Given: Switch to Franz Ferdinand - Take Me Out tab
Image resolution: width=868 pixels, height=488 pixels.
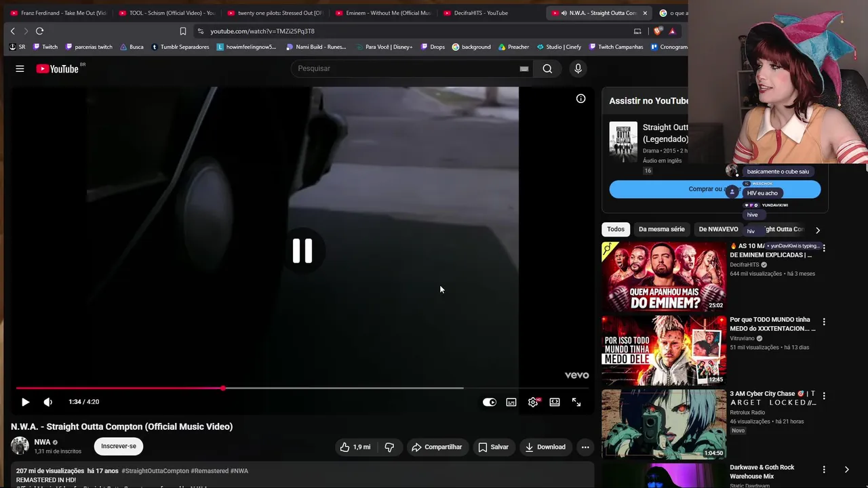Looking at the screenshot, I should [x=58, y=13].
